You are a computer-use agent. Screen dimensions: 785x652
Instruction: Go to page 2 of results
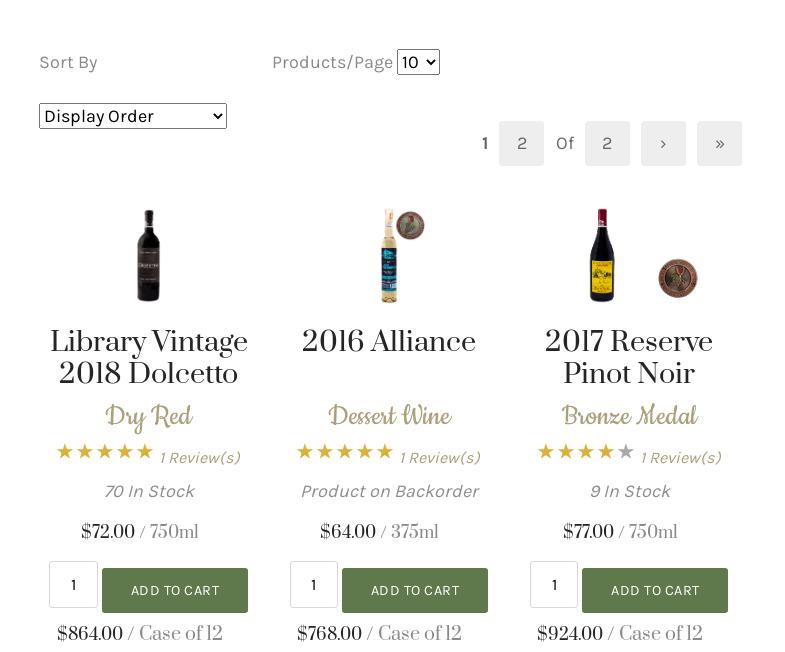[x=521, y=144]
